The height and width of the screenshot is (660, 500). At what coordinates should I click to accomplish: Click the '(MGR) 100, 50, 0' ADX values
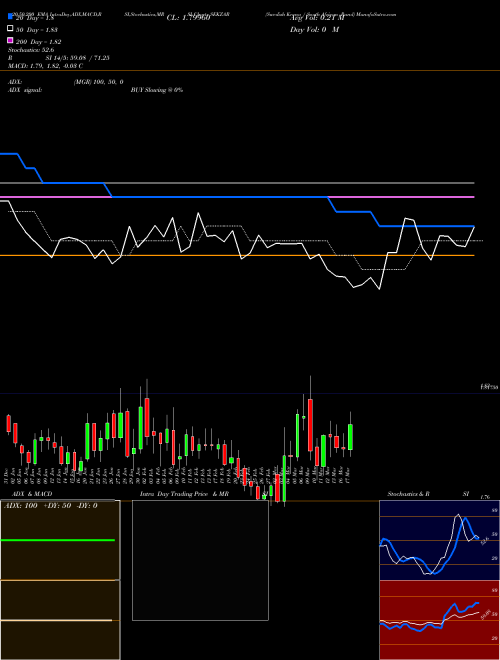tap(98, 82)
